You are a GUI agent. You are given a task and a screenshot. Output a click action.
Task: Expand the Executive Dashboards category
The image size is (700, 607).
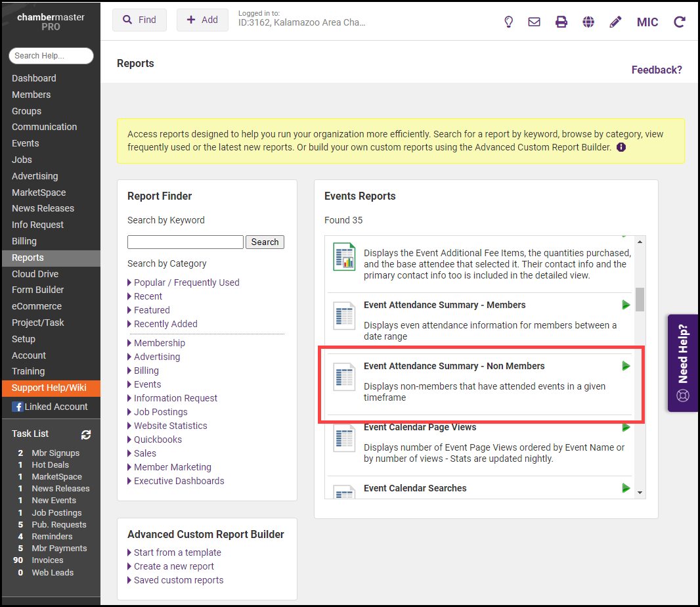(179, 481)
